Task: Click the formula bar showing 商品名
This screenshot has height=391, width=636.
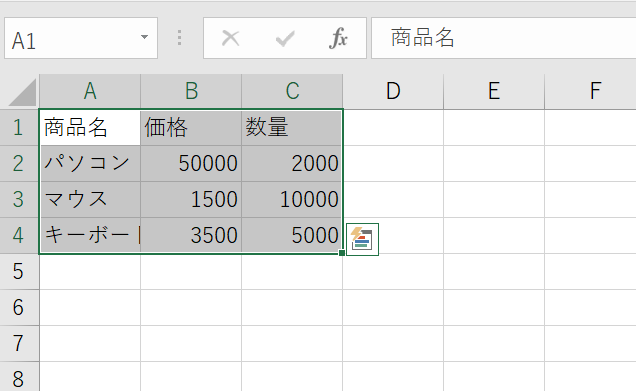Action: [x=503, y=38]
